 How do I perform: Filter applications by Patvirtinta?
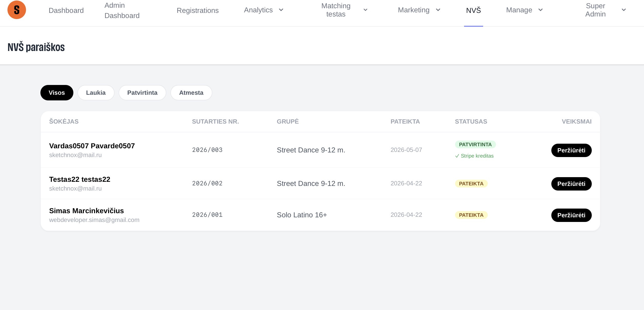point(142,93)
